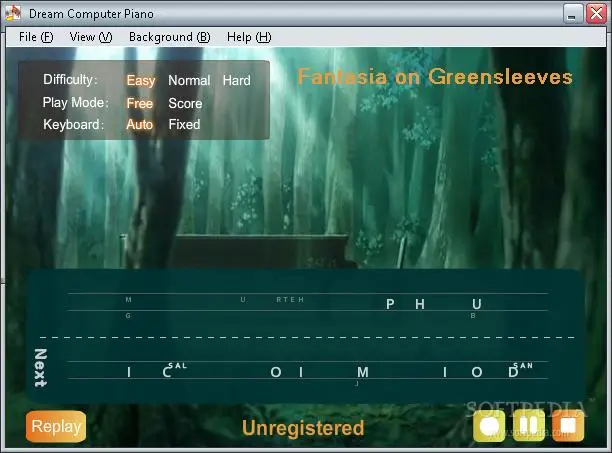
Task: Click the faded RTEH notes on upper staff
Action: tap(290, 300)
